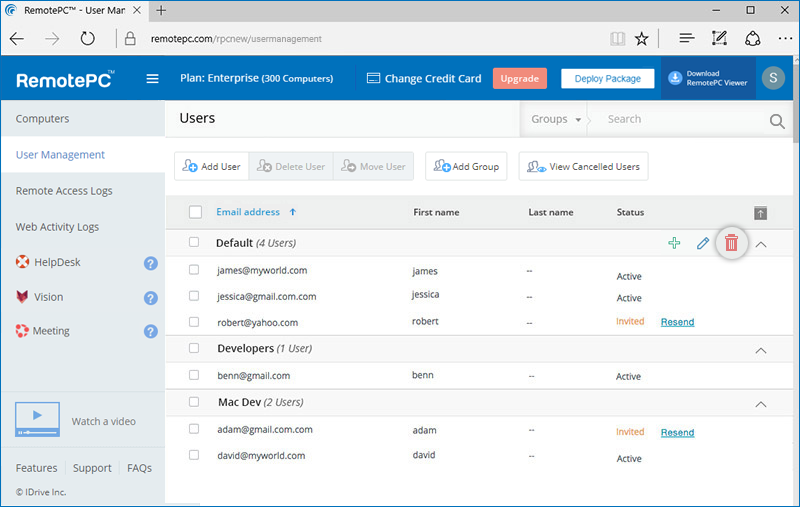Click the browser address bar URL
Viewport: 800px width, 507px height.
(x=236, y=39)
